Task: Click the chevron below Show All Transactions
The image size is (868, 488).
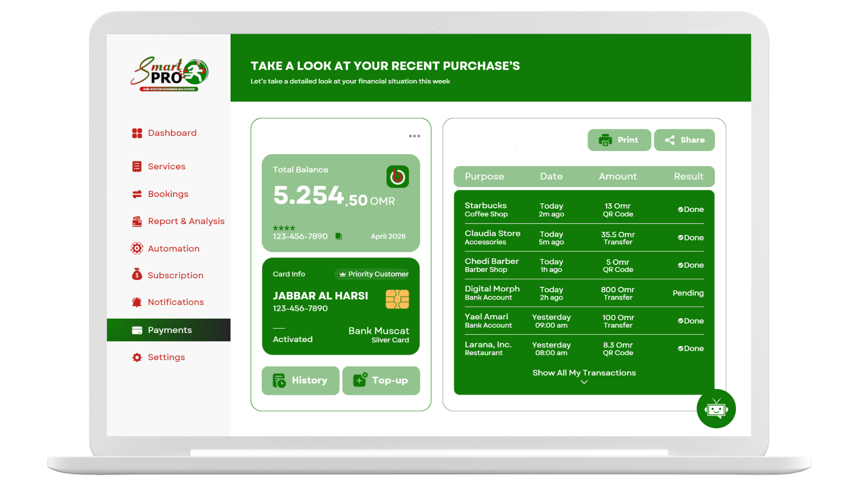Action: 584,382
